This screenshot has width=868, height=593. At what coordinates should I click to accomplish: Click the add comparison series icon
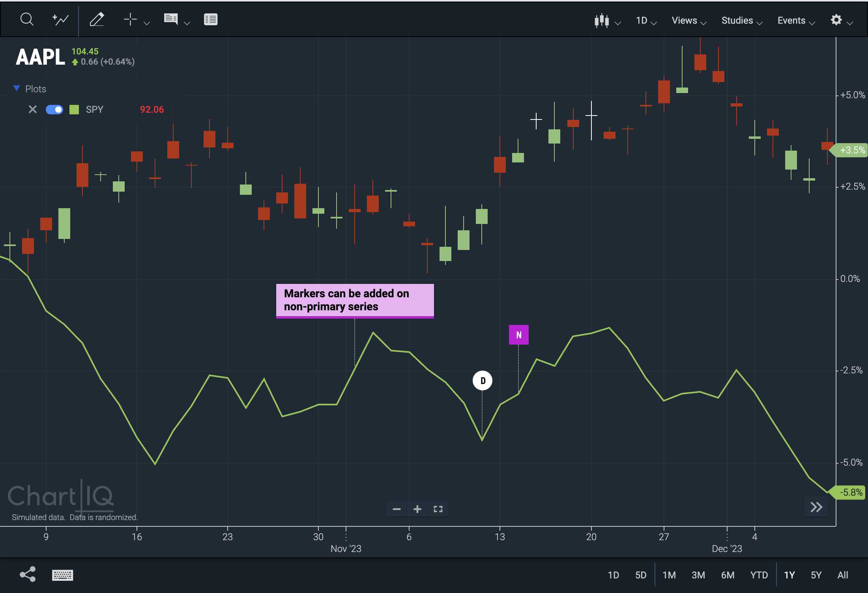point(60,19)
